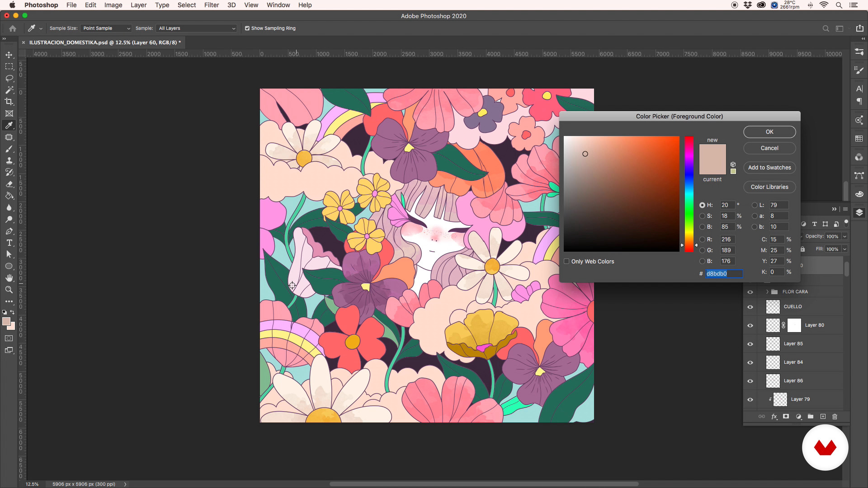Hide Layer 80 visibility eye
868x488 pixels.
[750, 325]
